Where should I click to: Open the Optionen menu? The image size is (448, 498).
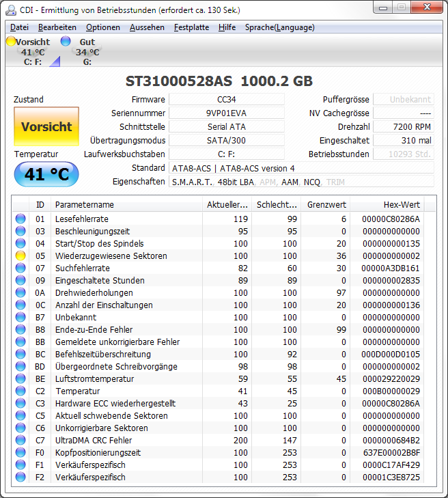point(103,27)
